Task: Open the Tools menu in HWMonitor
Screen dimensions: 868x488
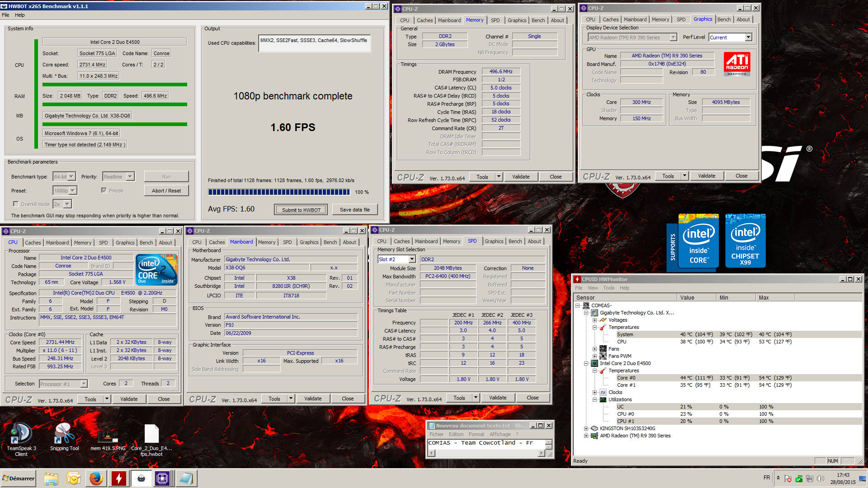Action: pyautogui.click(x=609, y=288)
